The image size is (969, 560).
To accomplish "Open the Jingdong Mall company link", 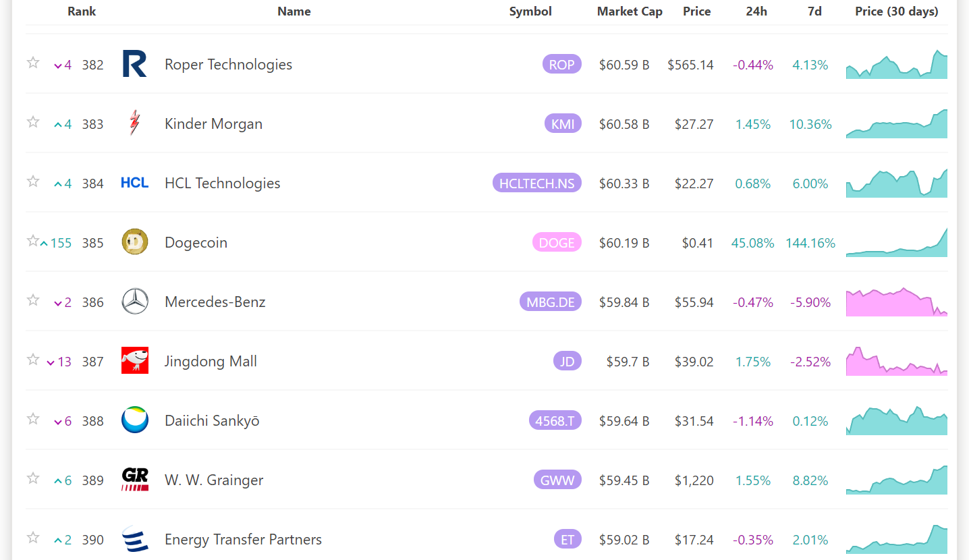I will [211, 362].
